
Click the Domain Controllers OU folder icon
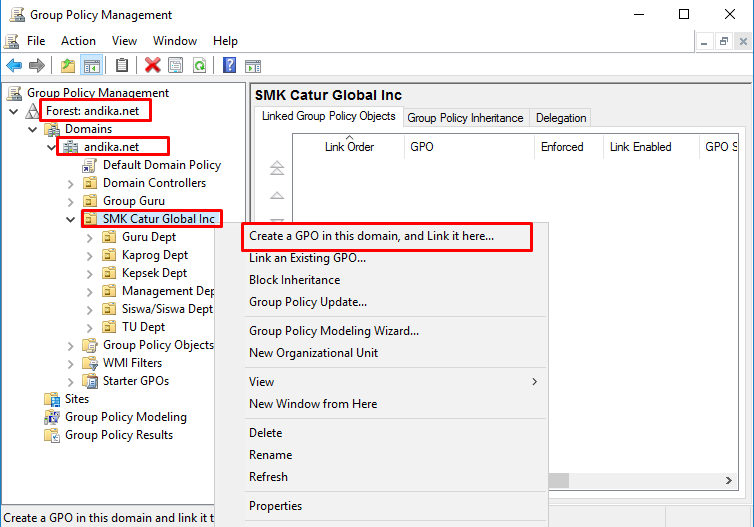89,183
